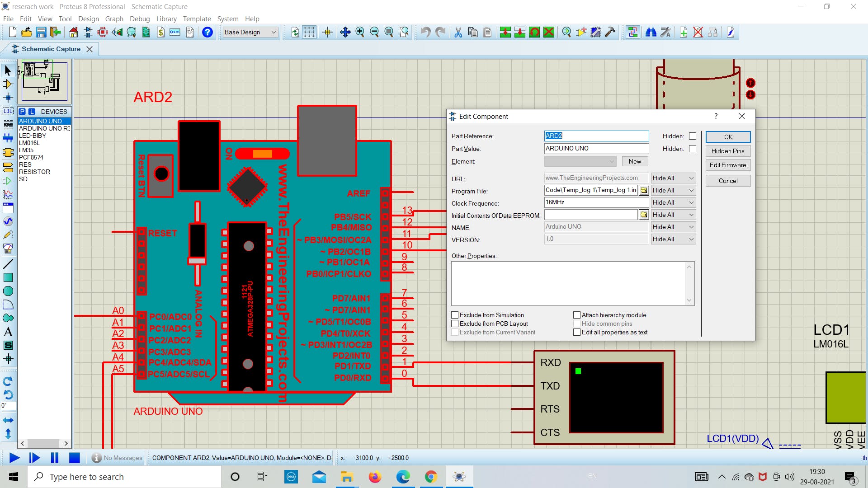Click the Clock Frequence input field

596,202
